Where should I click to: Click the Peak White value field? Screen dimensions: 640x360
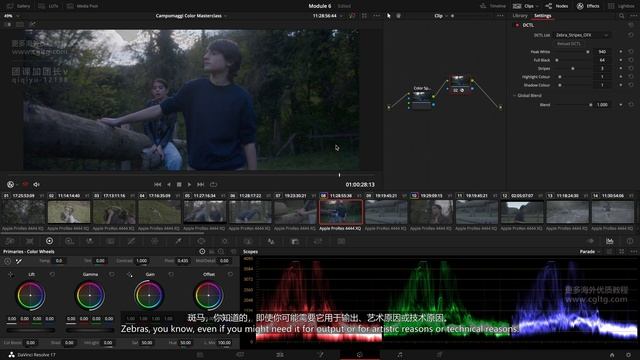point(602,52)
